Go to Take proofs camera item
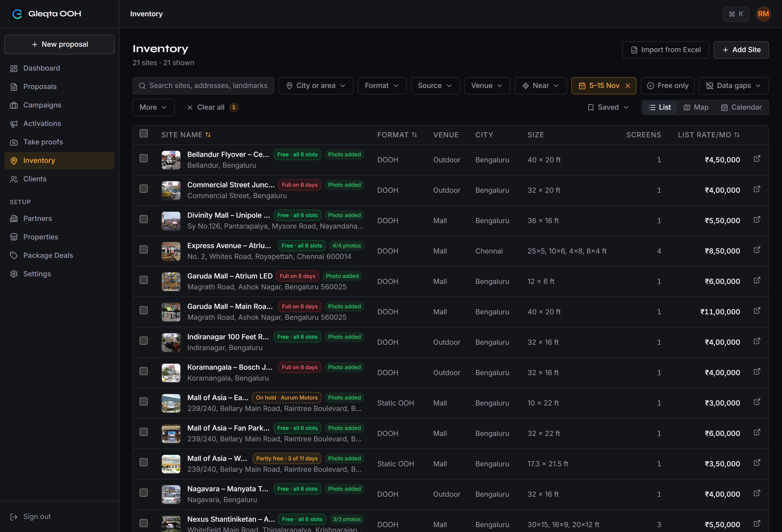 59,142
